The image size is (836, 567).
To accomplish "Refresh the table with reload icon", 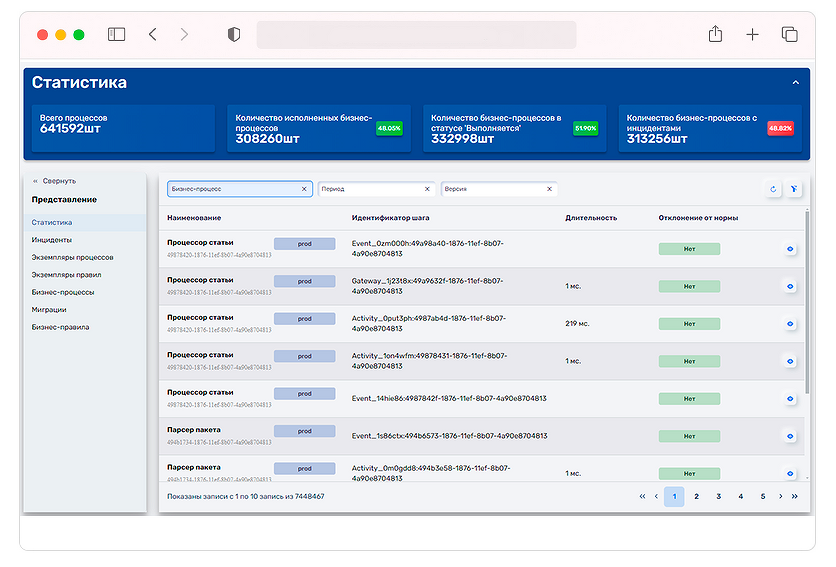I will pyautogui.click(x=773, y=189).
